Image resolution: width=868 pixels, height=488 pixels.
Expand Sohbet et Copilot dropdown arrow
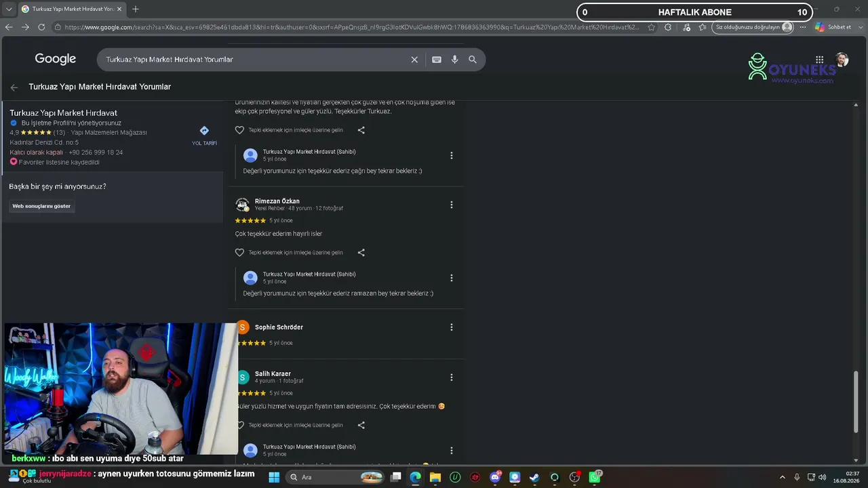(x=859, y=27)
